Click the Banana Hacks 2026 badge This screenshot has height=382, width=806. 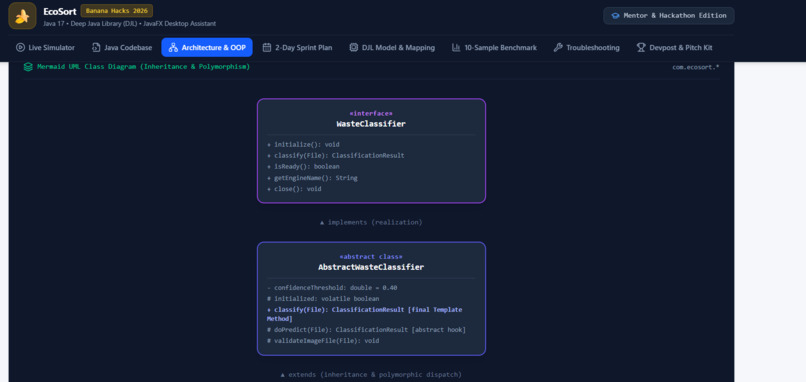pos(117,11)
